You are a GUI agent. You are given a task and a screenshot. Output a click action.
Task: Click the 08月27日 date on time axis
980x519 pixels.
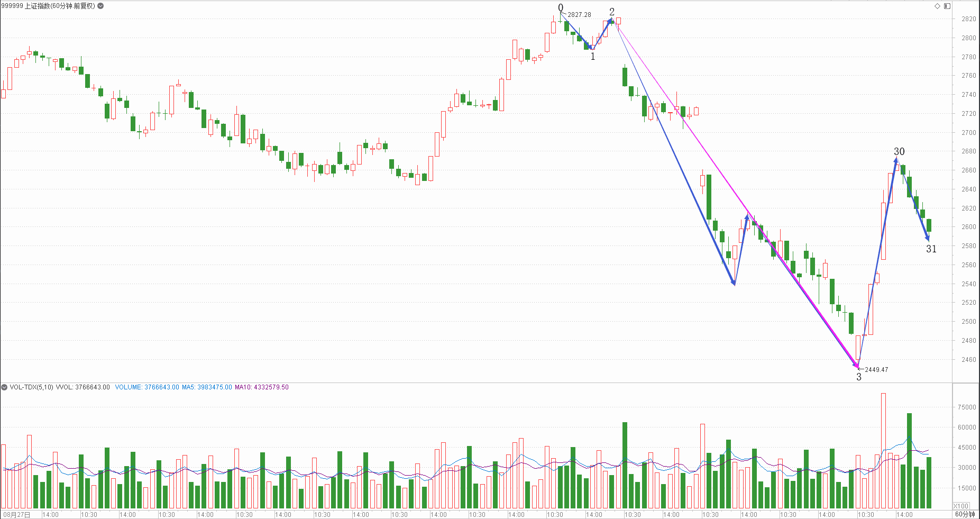click(17, 514)
